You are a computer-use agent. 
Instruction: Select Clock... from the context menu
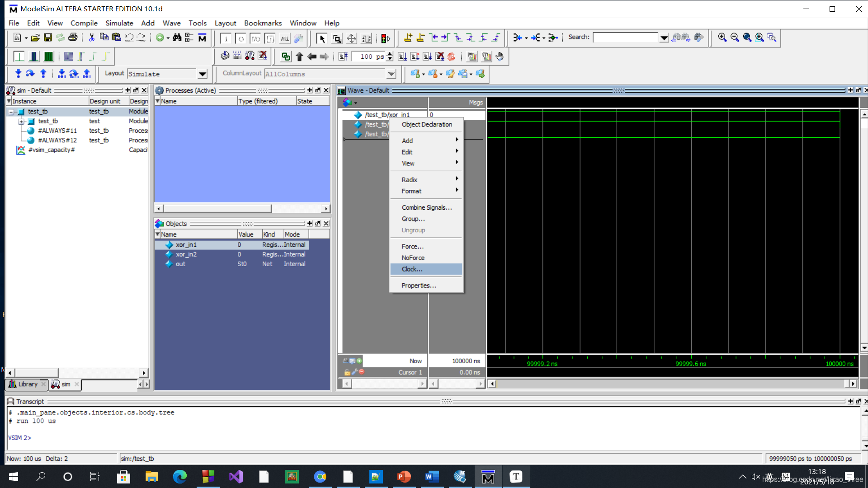tap(411, 269)
